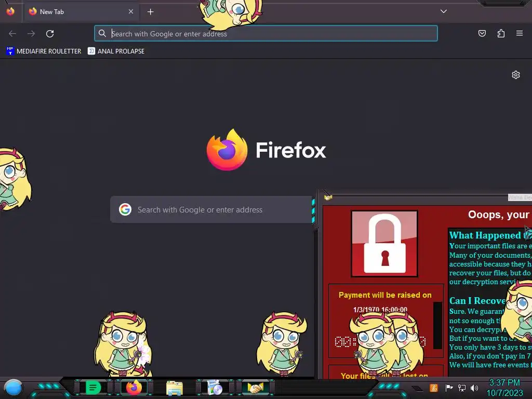
Task: Expand the list all tabs chevron
Action: [444, 11]
